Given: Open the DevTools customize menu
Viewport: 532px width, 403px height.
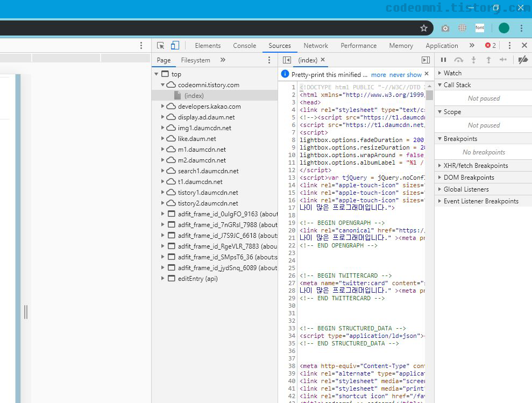Looking at the screenshot, I should (509, 46).
